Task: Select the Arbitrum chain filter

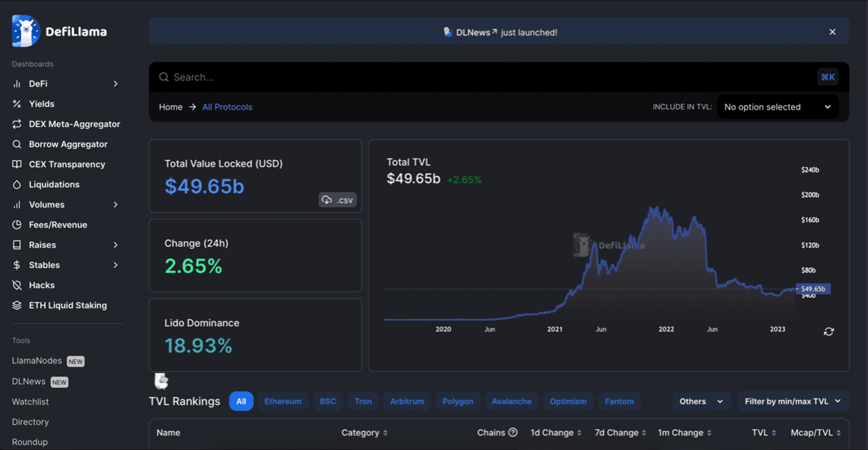Action: point(407,401)
